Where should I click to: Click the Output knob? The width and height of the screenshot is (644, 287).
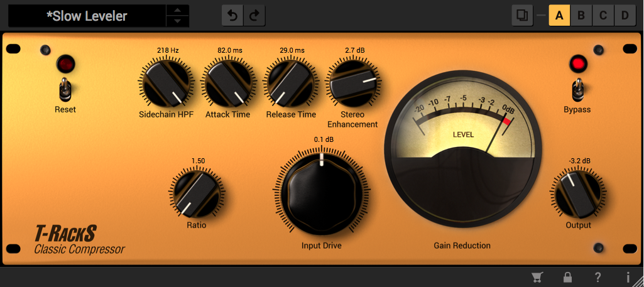[x=577, y=195]
